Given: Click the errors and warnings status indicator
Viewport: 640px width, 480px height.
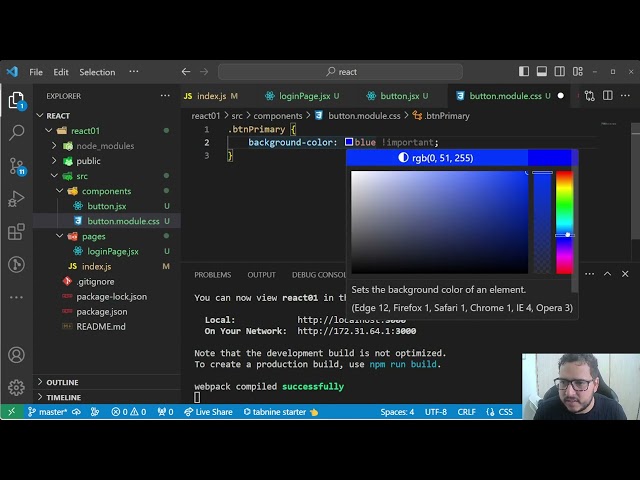Looking at the screenshot, I should [x=129, y=412].
